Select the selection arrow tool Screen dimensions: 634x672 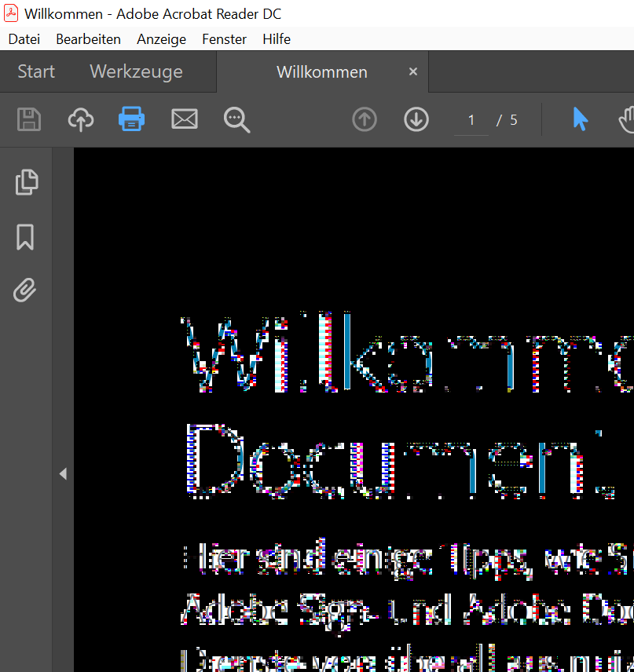pos(580,119)
